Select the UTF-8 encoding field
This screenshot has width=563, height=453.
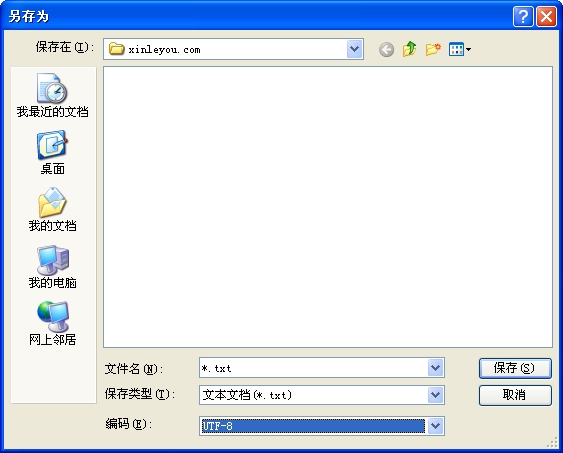pos(313,426)
